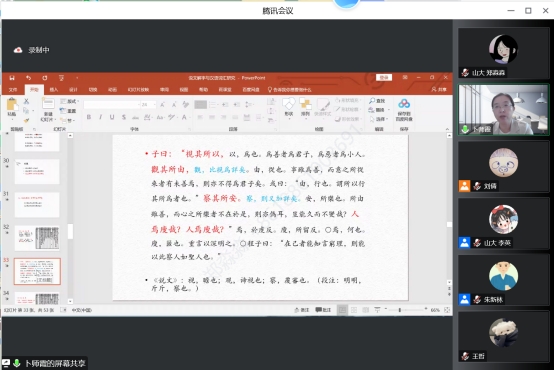554x370 pixels.
Task: Open the 文件 menu tab
Action: click(13, 90)
